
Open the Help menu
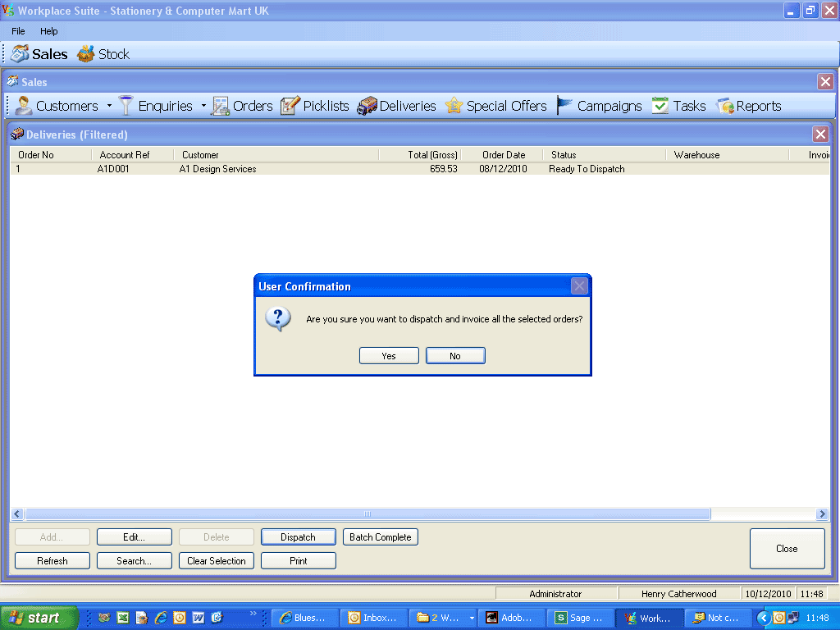49,31
